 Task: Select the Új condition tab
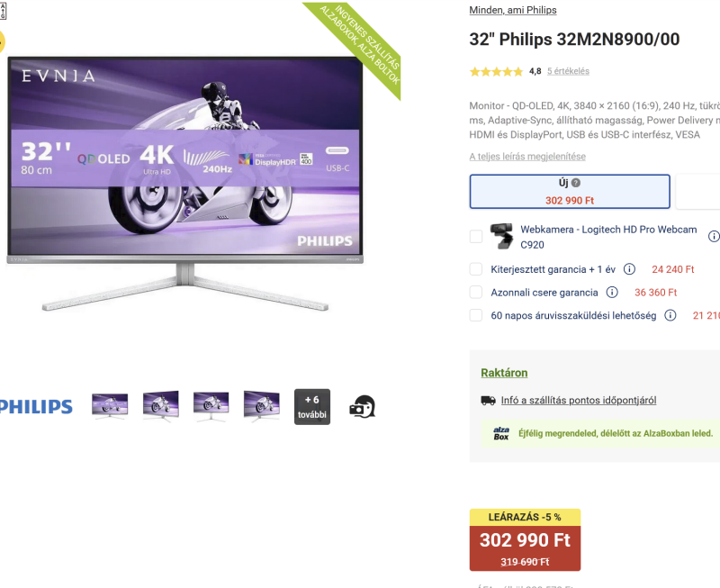[570, 192]
